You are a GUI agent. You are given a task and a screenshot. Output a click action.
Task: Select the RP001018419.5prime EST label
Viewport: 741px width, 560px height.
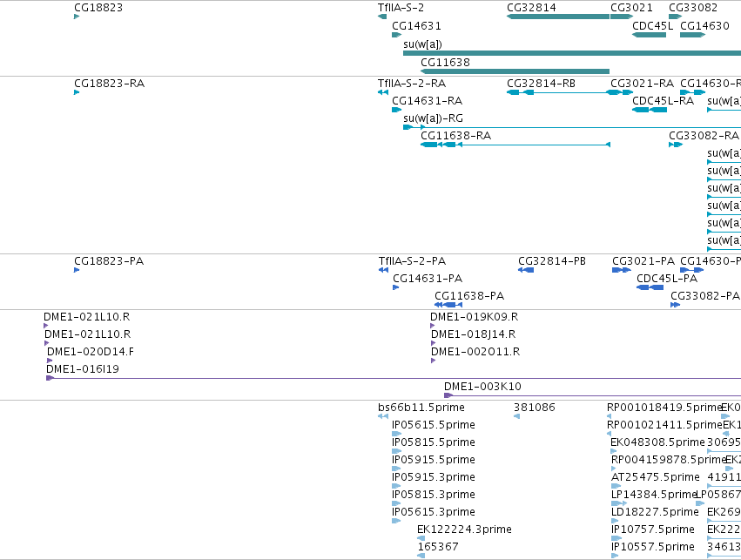(x=664, y=408)
